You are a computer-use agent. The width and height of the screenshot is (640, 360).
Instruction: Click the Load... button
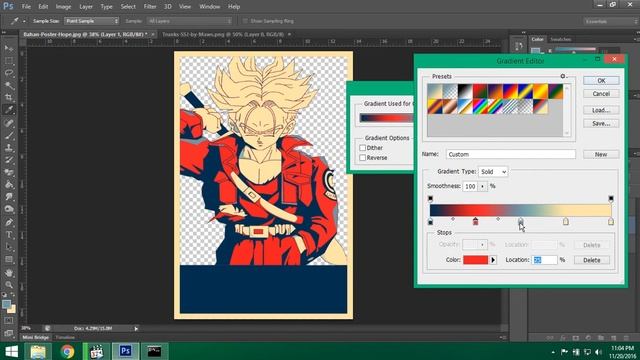601,111
